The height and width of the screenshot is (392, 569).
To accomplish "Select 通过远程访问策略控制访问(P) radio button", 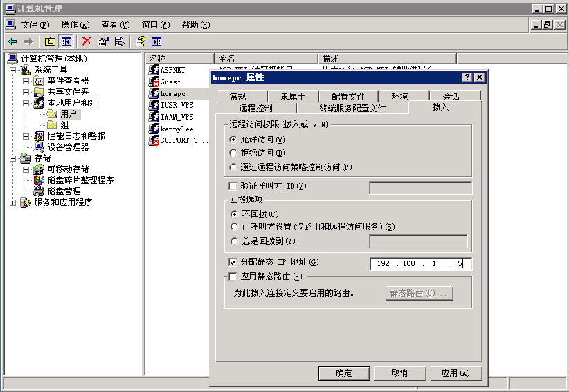I will tap(233, 167).
